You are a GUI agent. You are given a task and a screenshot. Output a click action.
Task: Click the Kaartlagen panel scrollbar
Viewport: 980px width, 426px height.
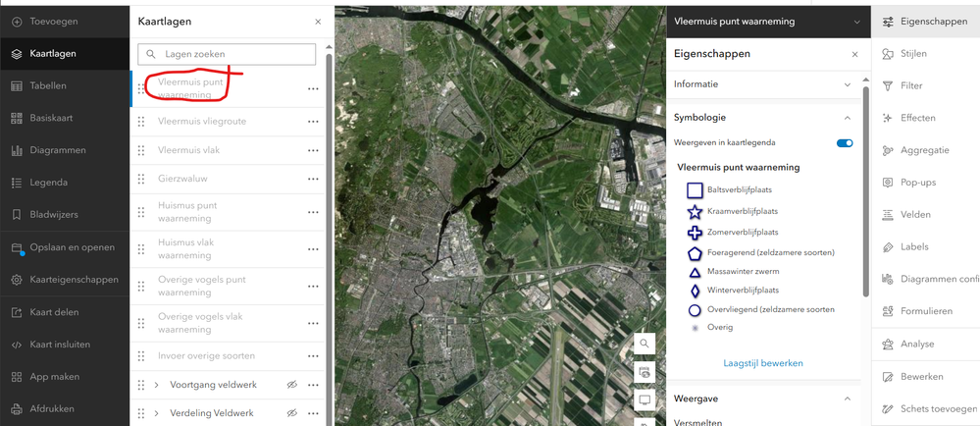coord(330,238)
